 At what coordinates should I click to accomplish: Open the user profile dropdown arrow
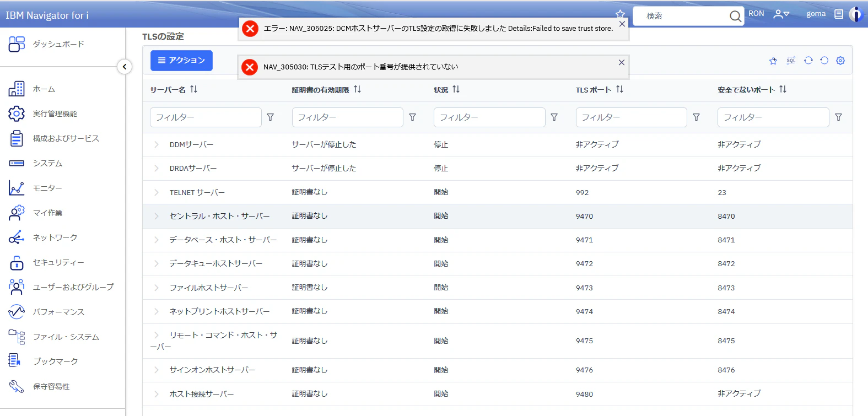(786, 14)
